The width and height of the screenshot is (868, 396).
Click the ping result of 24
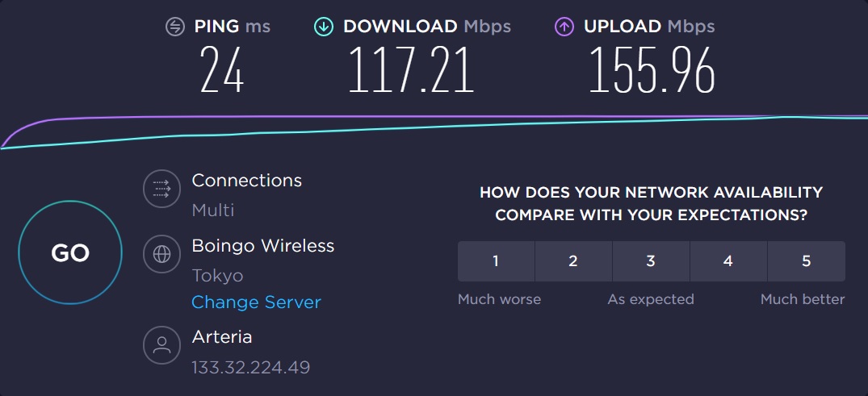pos(222,69)
